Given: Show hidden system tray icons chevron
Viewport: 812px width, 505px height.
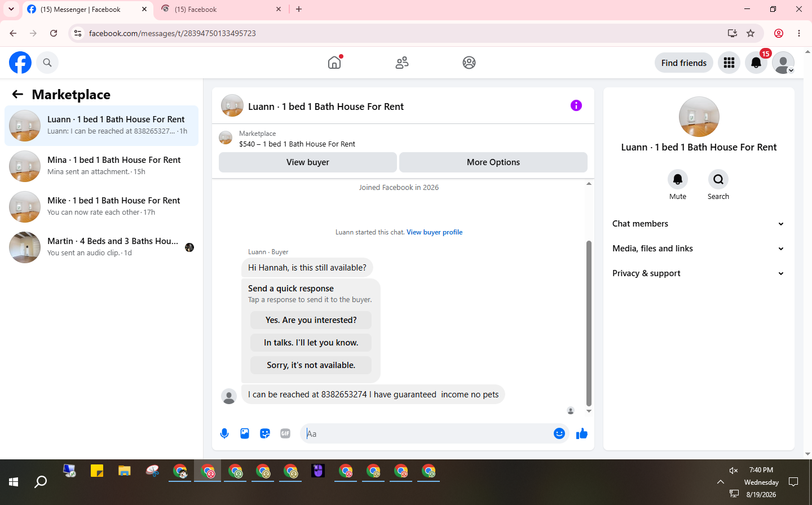Looking at the screenshot, I should coord(721,482).
